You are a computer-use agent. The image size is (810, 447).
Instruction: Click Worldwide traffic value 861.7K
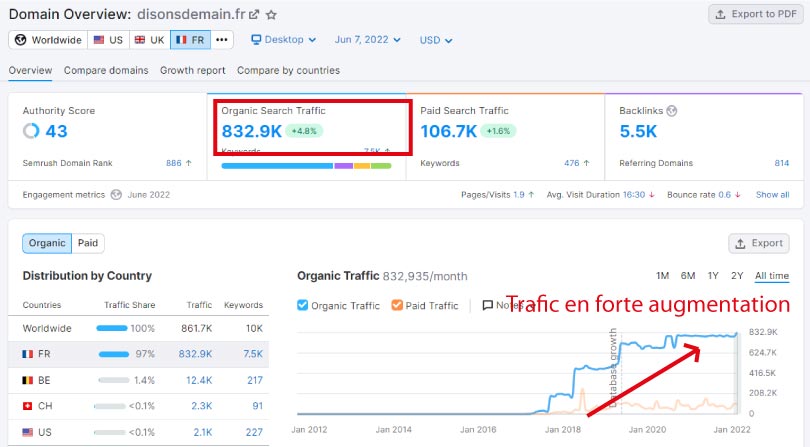tap(196, 329)
